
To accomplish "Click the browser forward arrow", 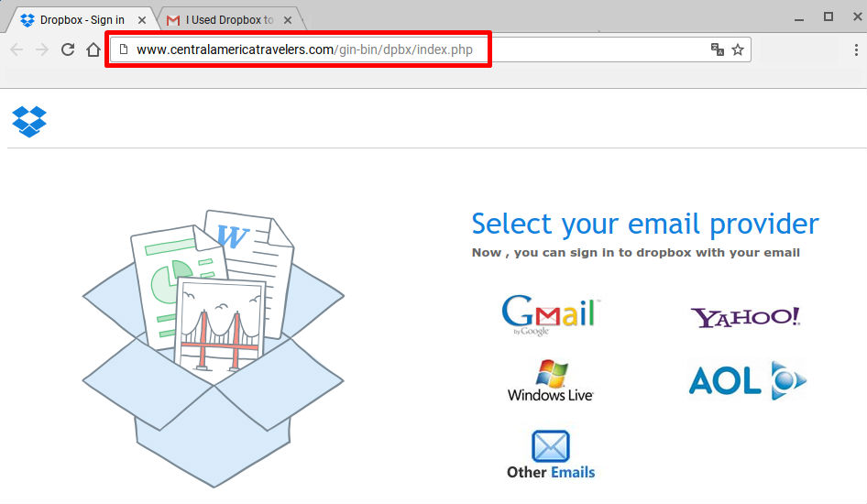I will tap(42, 49).
